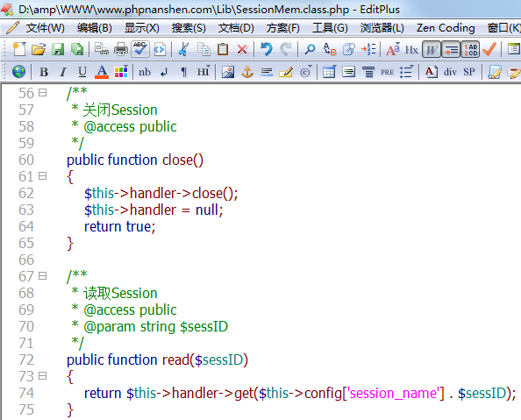
Task: Click the Replace icon with A and B letters
Action: tap(329, 49)
